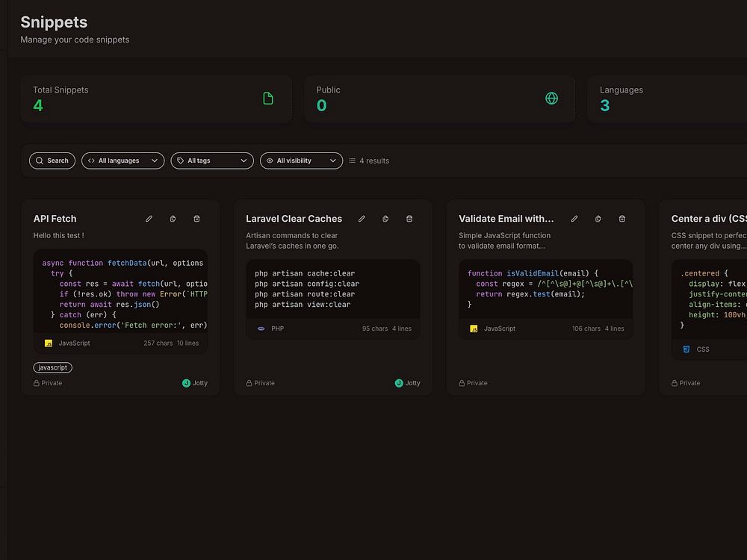747x560 pixels.
Task: Edit the Validate Email snippet
Action: [574, 219]
